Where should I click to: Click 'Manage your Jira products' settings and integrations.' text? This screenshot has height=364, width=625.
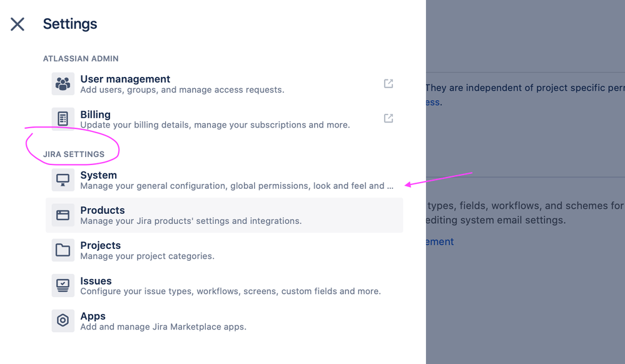tap(191, 221)
